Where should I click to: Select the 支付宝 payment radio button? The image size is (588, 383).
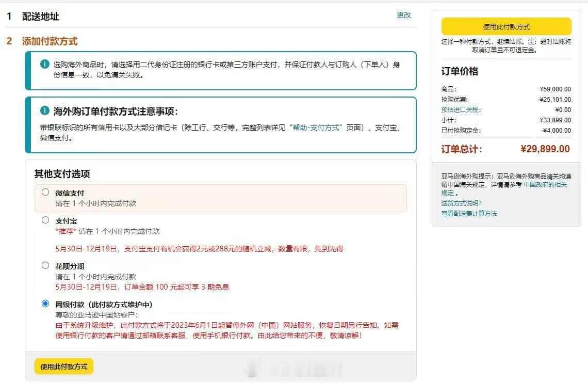45,220
